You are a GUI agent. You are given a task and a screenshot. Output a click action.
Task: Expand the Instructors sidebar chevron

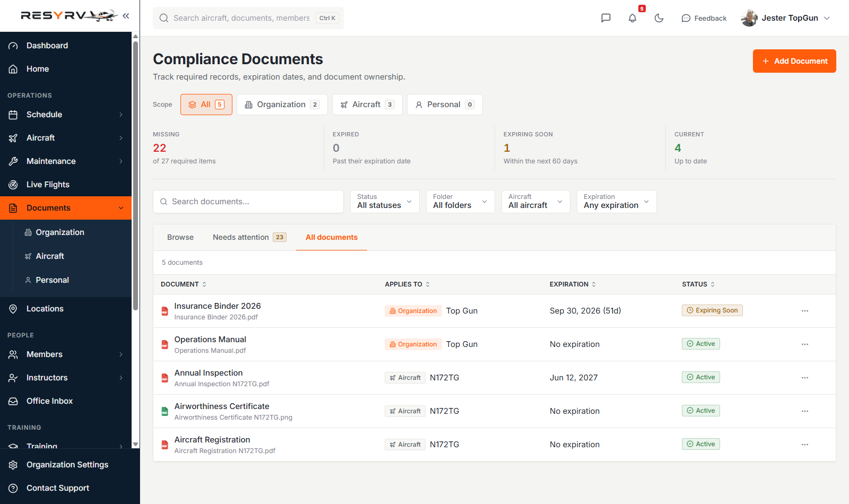coord(121,378)
